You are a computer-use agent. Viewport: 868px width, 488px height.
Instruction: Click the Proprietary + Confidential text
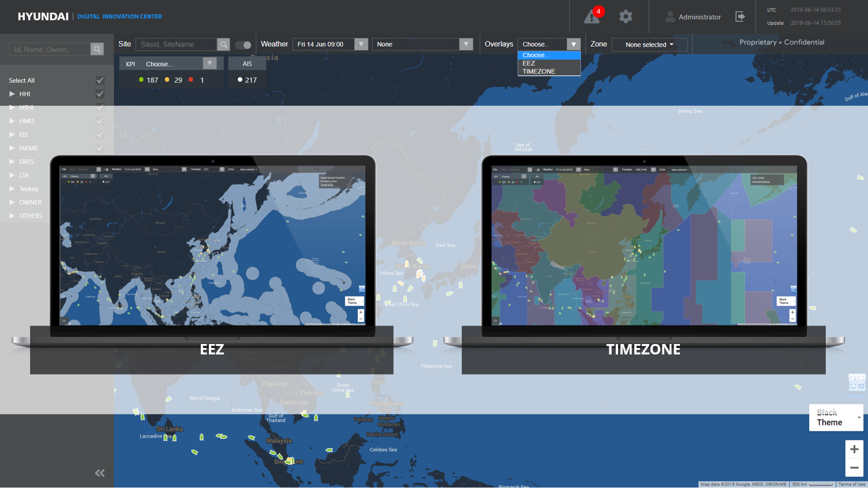pyautogui.click(x=782, y=42)
